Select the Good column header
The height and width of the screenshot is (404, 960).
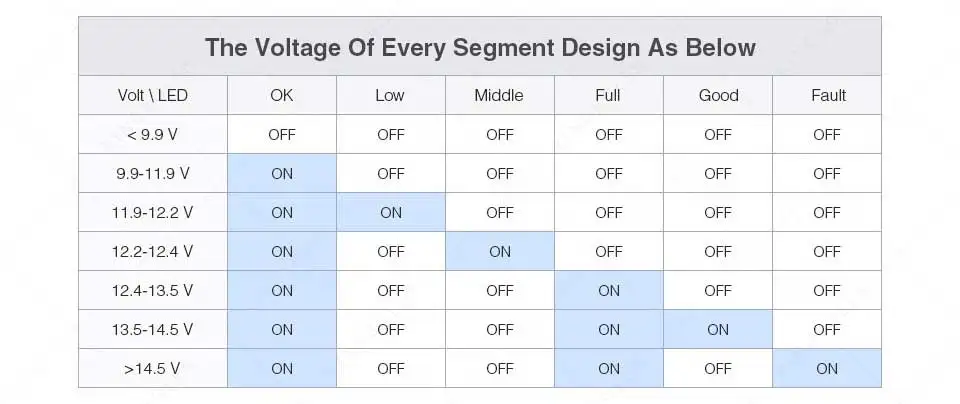click(718, 95)
